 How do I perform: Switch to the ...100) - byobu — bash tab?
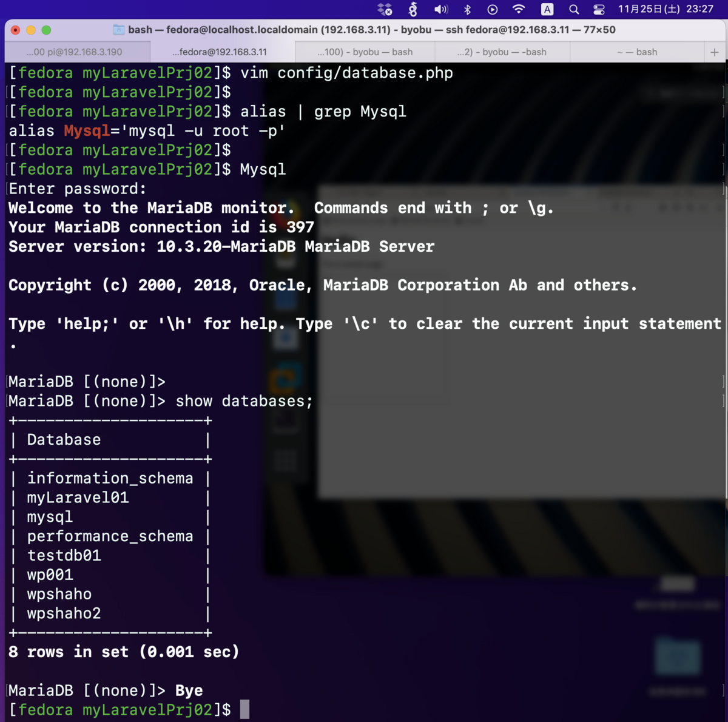(x=365, y=52)
